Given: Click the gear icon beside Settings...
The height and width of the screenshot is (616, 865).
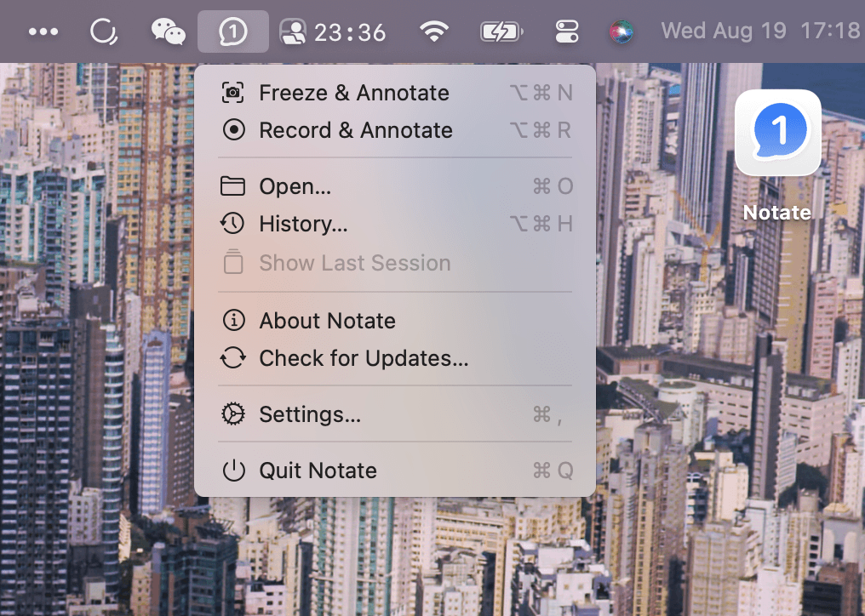Looking at the screenshot, I should [232, 414].
